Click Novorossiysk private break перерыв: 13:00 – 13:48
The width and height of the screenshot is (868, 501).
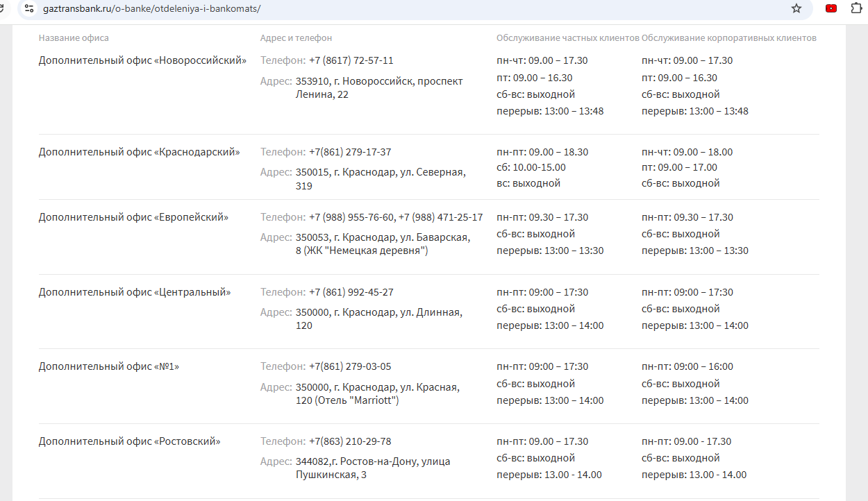pos(550,111)
